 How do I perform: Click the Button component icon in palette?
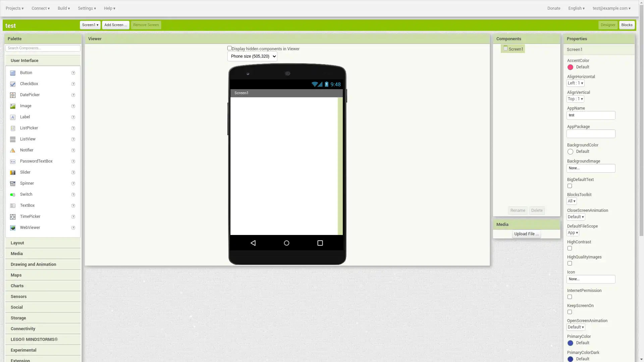[12, 72]
